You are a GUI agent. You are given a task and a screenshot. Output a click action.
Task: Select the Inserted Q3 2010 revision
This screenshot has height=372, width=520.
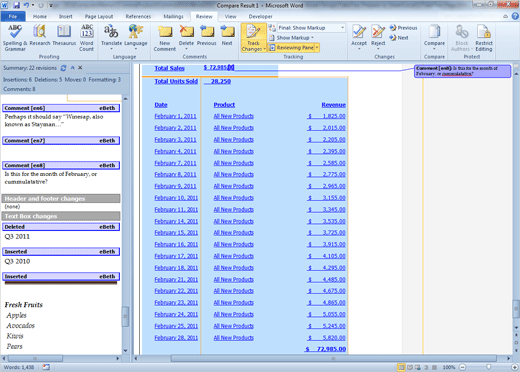[61, 252]
